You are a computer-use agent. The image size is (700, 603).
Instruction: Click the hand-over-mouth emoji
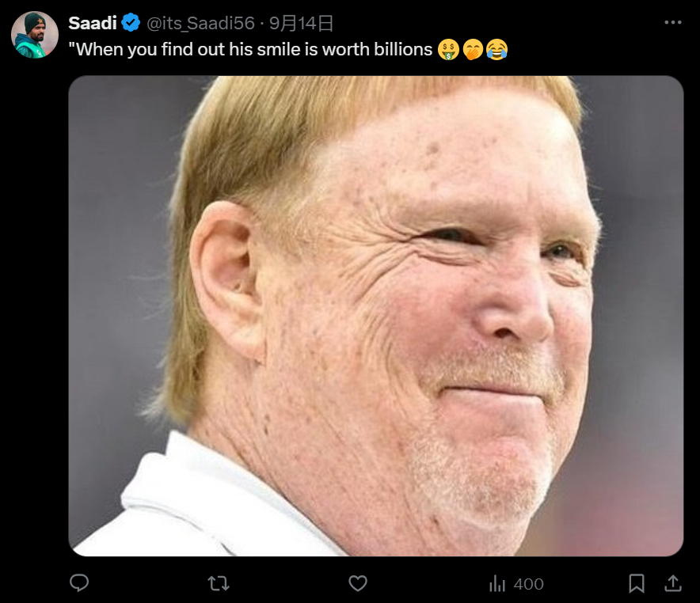click(x=472, y=50)
